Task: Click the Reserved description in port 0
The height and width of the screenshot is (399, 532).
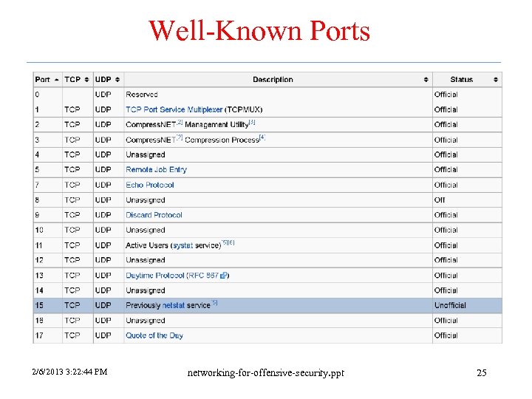Action: (x=142, y=95)
